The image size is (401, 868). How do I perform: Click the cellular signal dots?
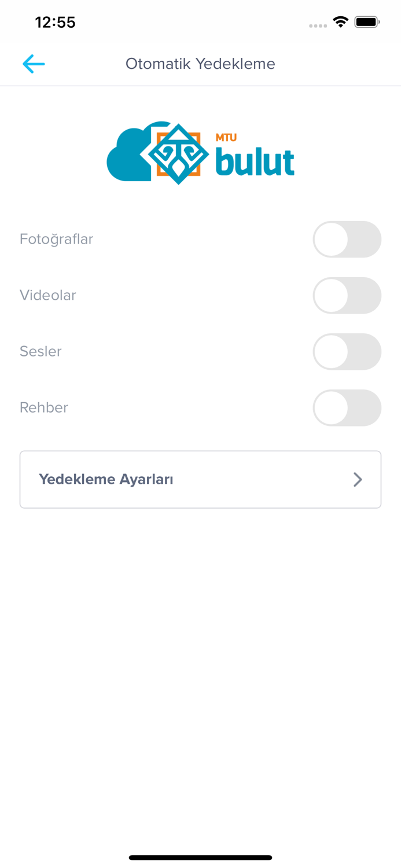coord(318,25)
